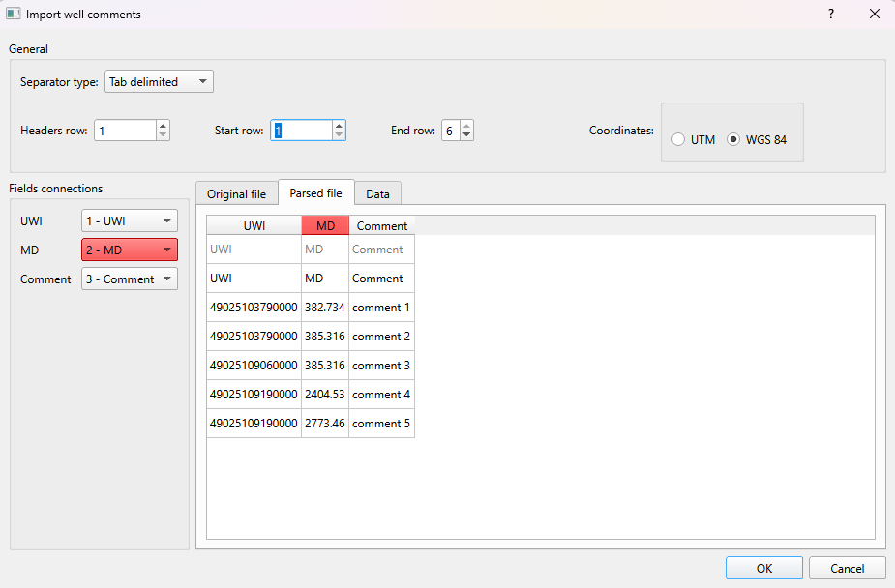Cancel the well comments import
895x588 pixels.
point(848,568)
